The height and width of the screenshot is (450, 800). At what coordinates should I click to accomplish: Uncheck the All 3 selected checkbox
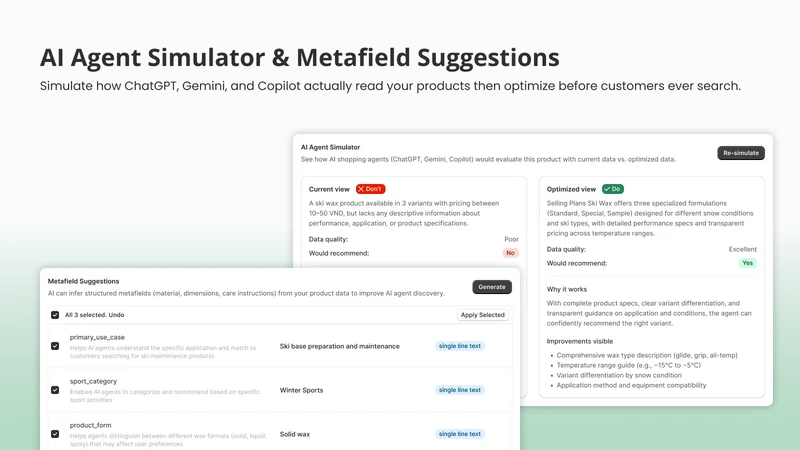click(55, 315)
